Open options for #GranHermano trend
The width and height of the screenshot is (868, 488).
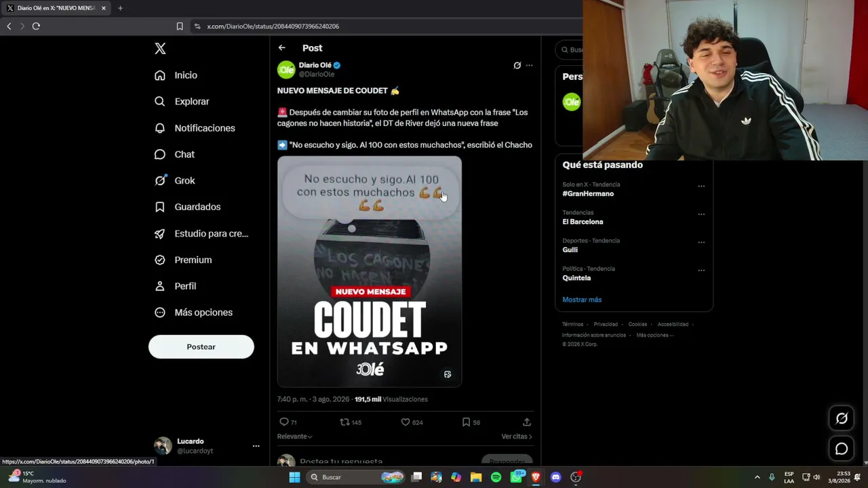[x=701, y=186]
